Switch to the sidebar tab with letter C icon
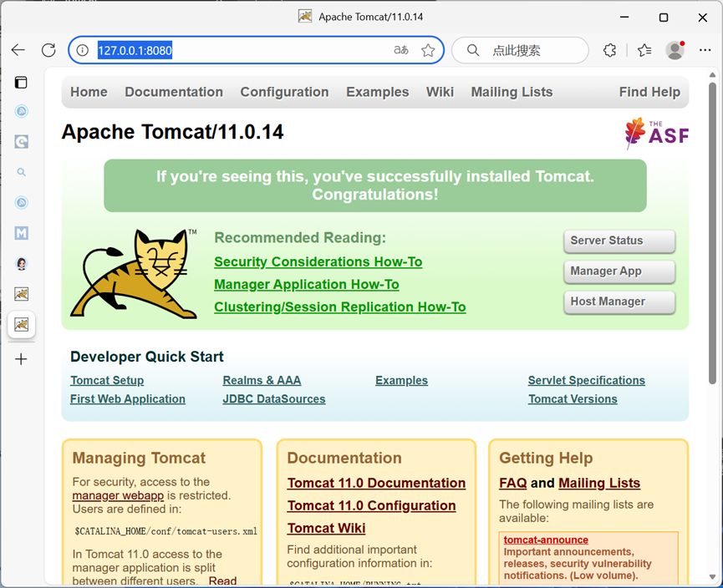The image size is (723, 588). click(21, 141)
